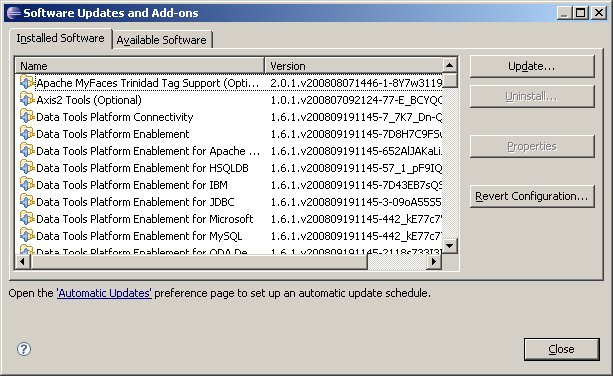Click version cell containing 7D43EB7sQ
The image size is (613, 376).
pos(356,185)
